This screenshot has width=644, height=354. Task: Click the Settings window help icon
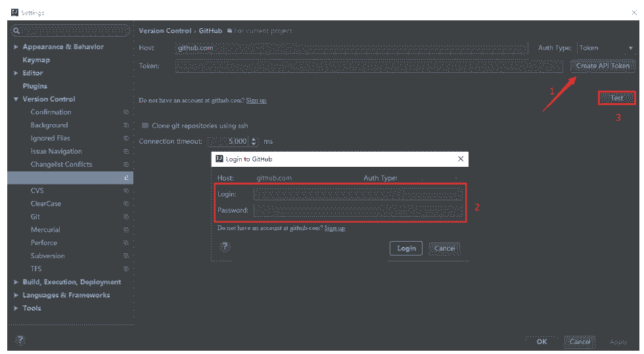(20, 340)
